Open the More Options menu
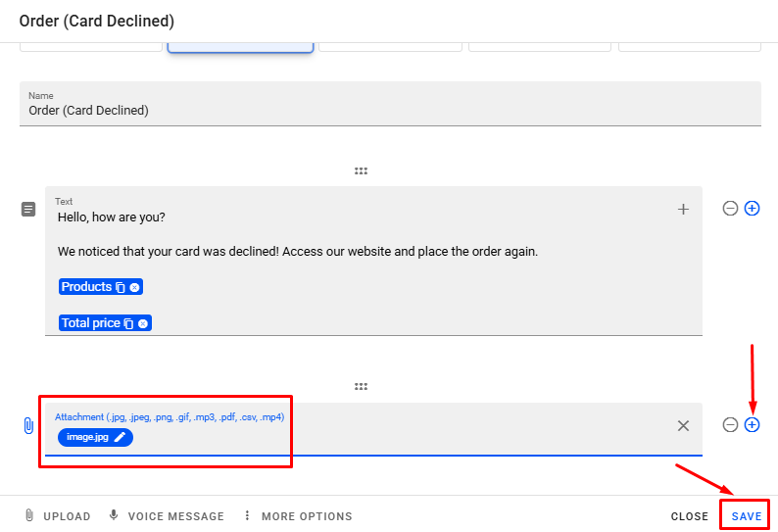The image size is (778, 532). [x=298, y=516]
